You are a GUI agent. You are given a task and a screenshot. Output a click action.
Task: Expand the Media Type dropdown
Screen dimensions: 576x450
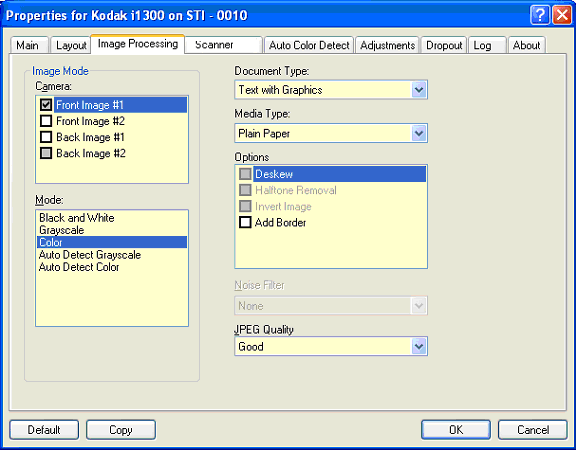[419, 133]
